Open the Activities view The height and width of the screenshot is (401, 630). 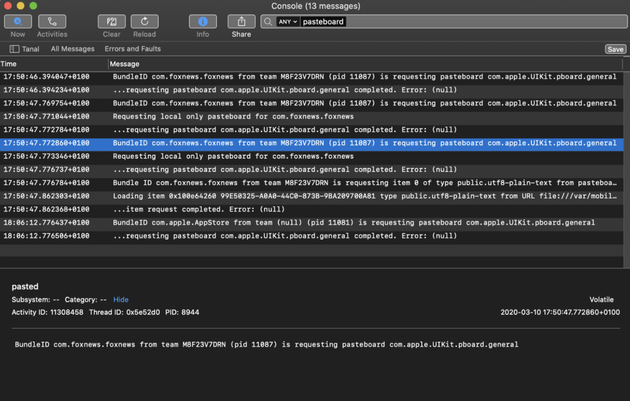pos(52,21)
